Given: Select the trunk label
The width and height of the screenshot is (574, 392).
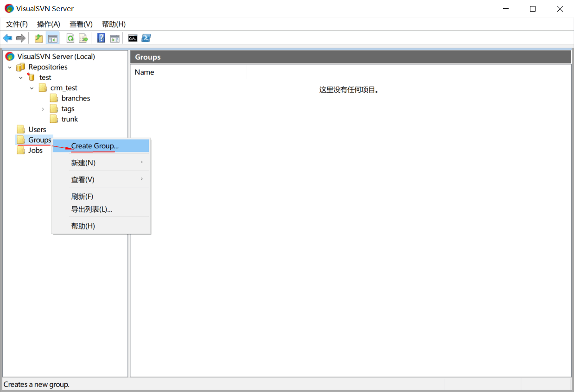Looking at the screenshot, I should [x=70, y=119].
